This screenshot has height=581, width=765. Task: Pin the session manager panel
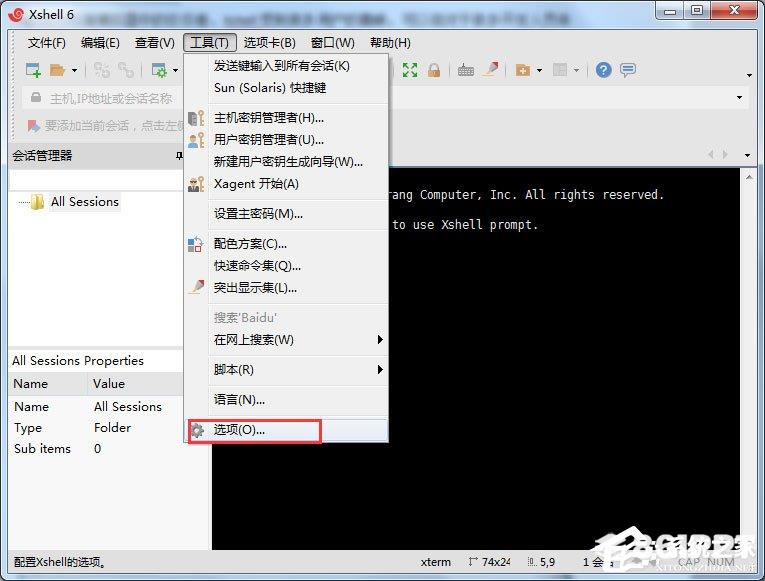coord(179,156)
